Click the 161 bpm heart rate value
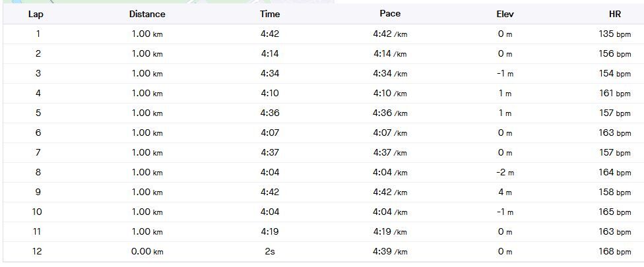 [x=614, y=93]
